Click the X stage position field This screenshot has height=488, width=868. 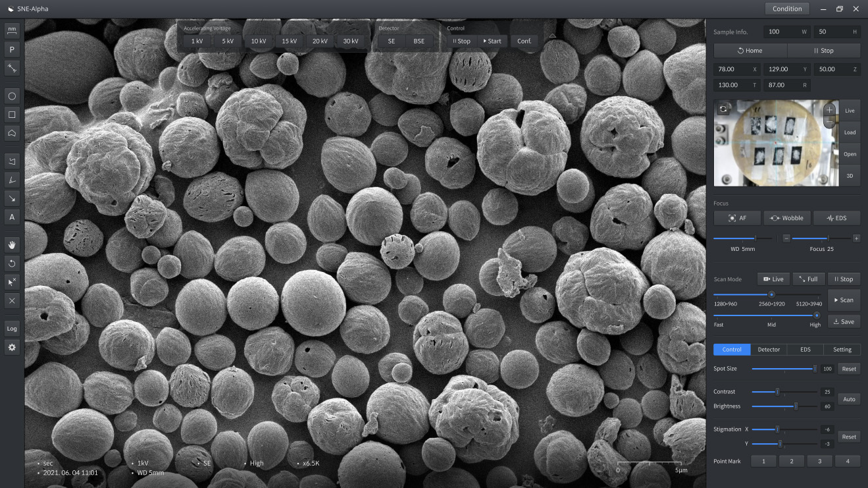[737, 69]
